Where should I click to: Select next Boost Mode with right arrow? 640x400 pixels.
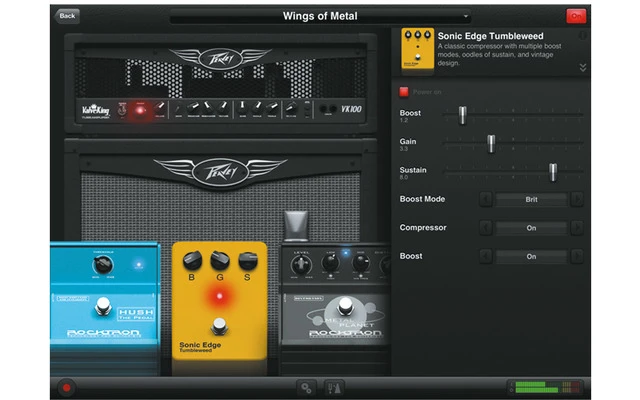(x=577, y=200)
